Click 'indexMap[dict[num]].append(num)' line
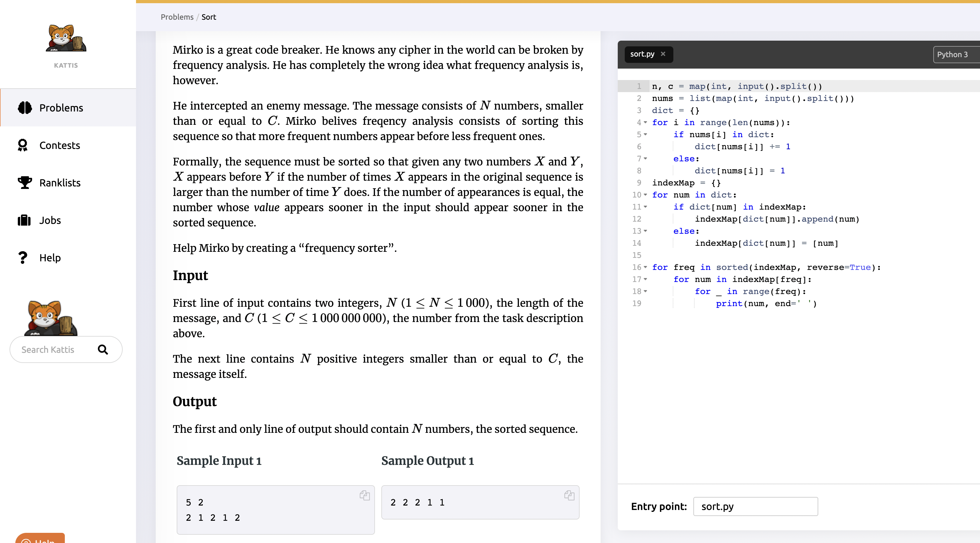This screenshot has height=543, width=980. (777, 219)
